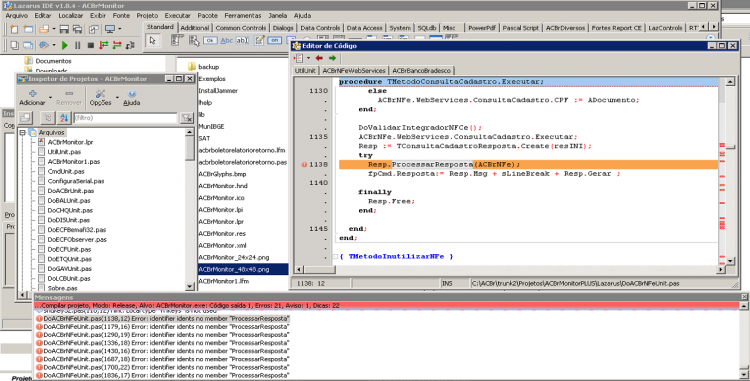Viewport: 750px width, 381px height.
Task: Click code editor vertical scrollbar down arrow
Action: point(730,261)
